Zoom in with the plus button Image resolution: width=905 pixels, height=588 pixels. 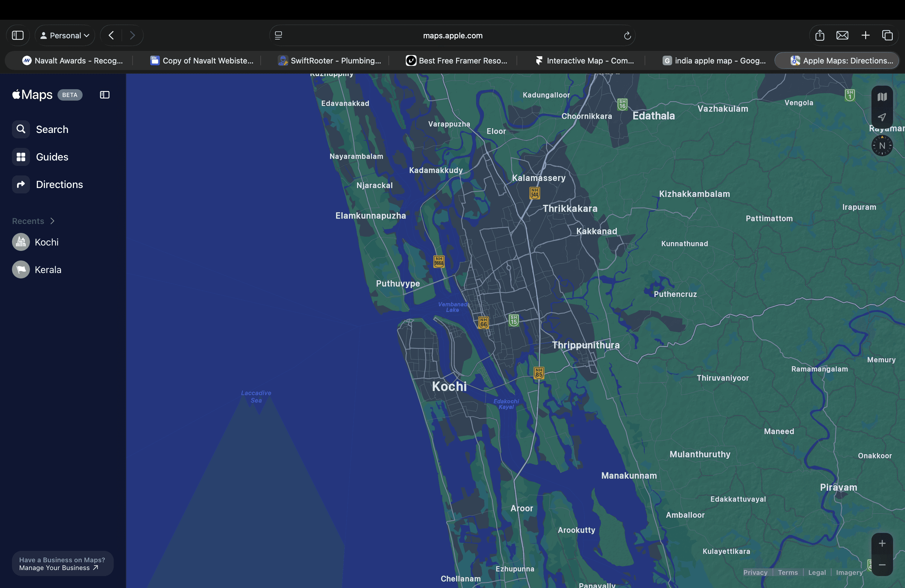pyautogui.click(x=882, y=543)
